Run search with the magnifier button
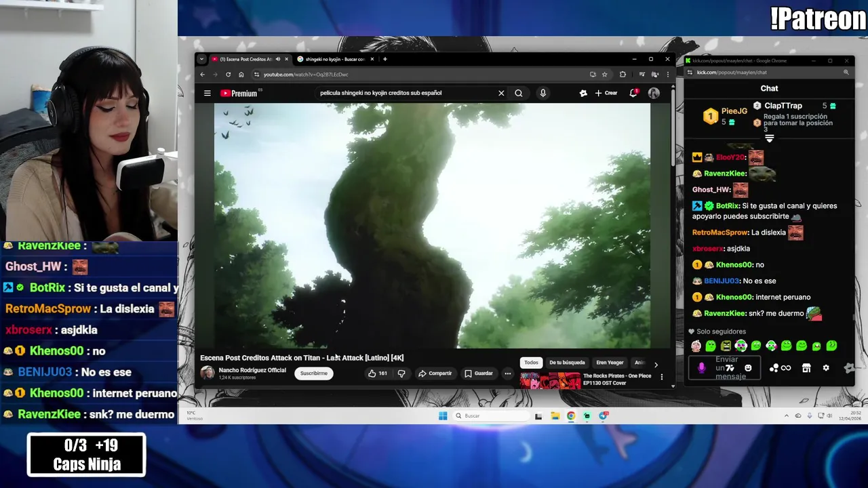Image resolution: width=868 pixels, height=488 pixels. click(519, 94)
